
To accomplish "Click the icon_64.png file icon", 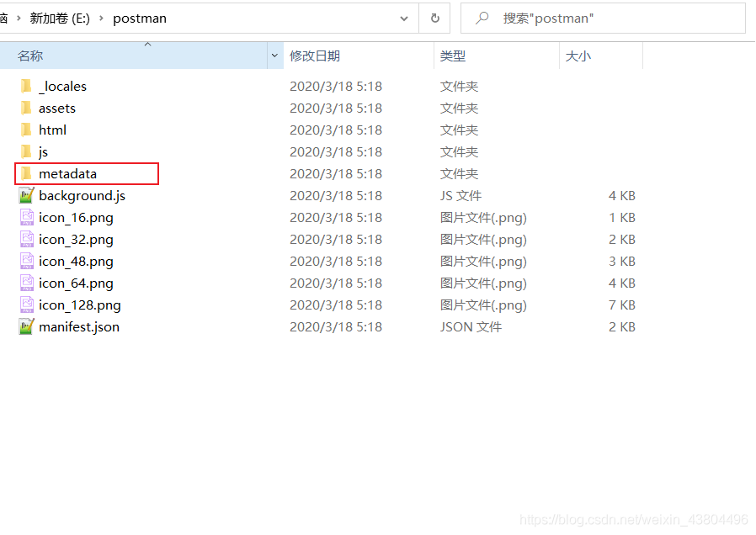I will click(27, 283).
